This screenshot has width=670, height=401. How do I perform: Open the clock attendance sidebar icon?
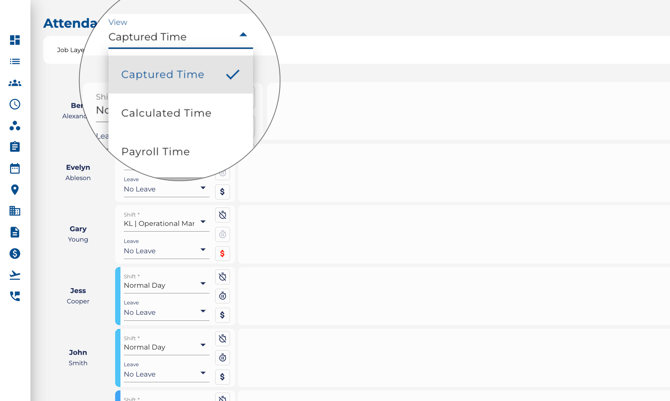(15, 104)
